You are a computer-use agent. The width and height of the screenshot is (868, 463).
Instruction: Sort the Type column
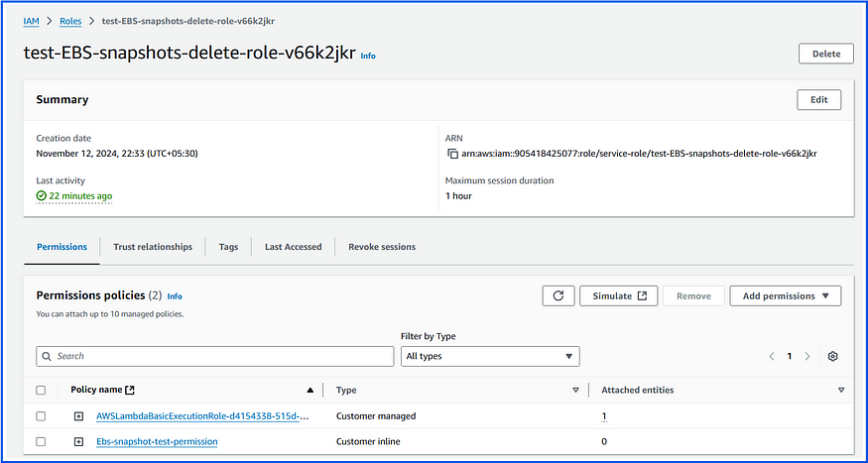(x=575, y=390)
